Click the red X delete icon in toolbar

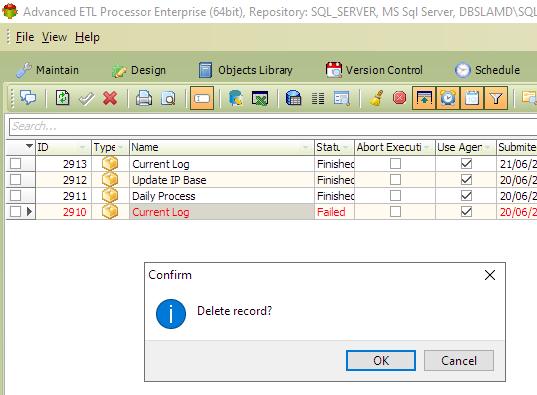point(110,99)
